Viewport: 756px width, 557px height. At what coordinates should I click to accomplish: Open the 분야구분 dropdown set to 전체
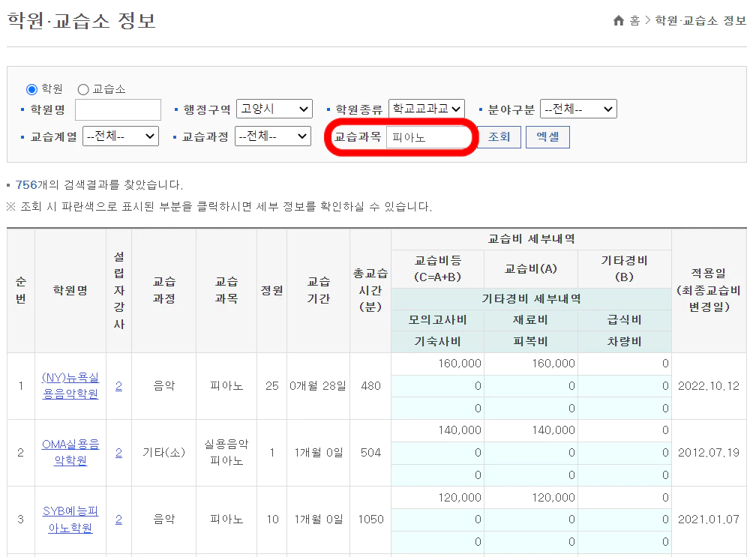[578, 108]
